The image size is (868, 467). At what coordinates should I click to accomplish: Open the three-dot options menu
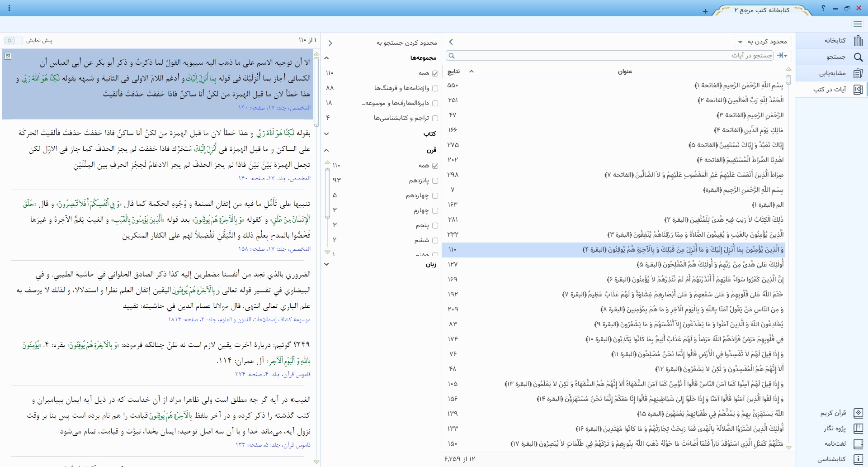[x=9, y=8]
